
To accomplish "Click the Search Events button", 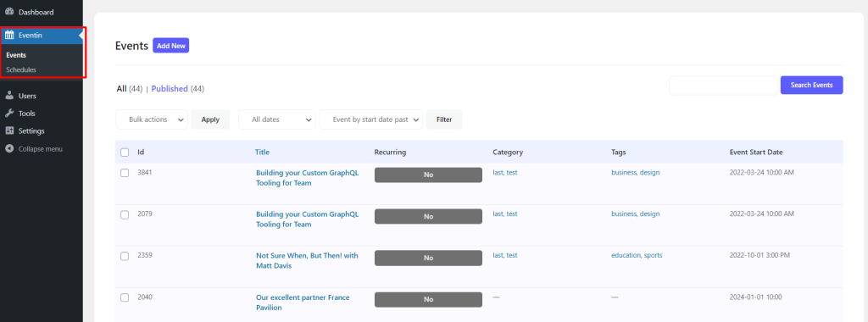I will tap(811, 86).
